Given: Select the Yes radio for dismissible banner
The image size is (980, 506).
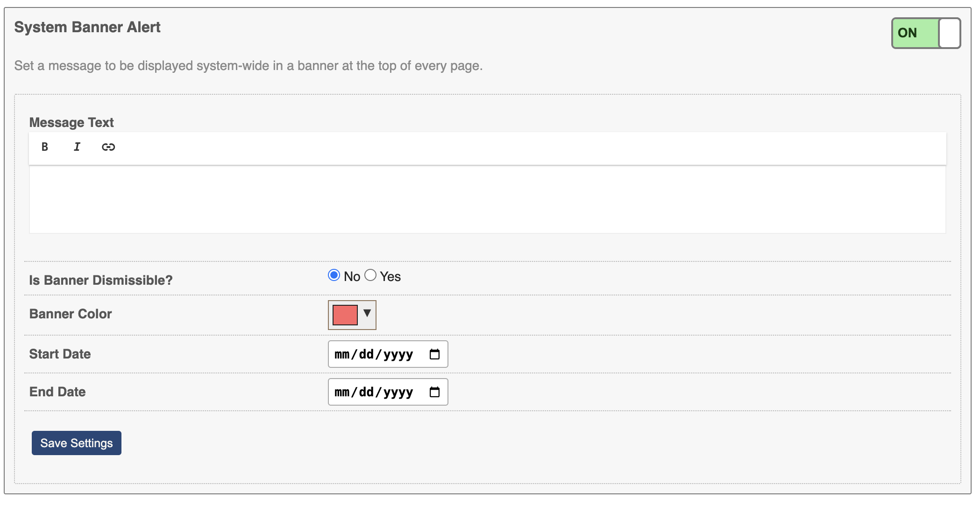Looking at the screenshot, I should (x=370, y=275).
